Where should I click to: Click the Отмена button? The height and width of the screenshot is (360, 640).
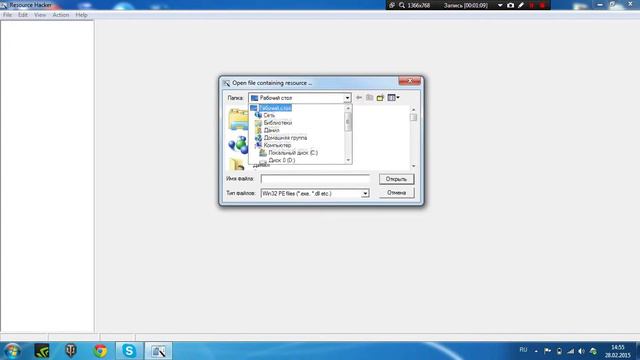(x=396, y=193)
